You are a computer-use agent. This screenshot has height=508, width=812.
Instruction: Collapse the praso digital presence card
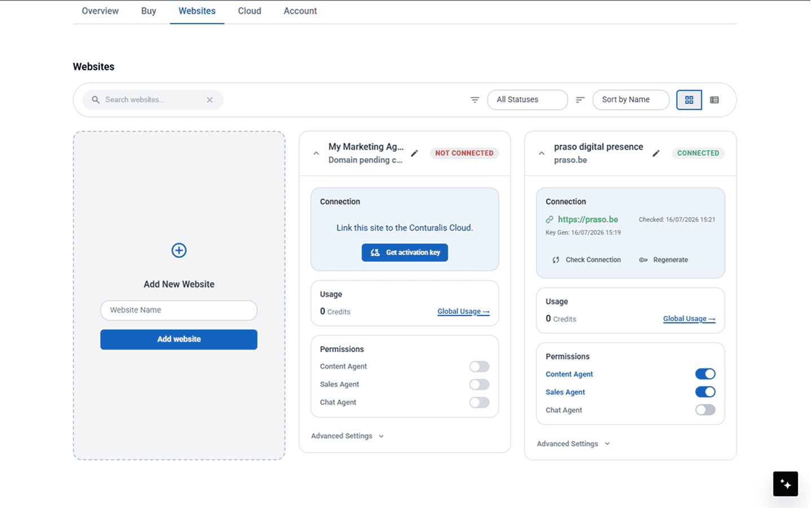point(541,153)
